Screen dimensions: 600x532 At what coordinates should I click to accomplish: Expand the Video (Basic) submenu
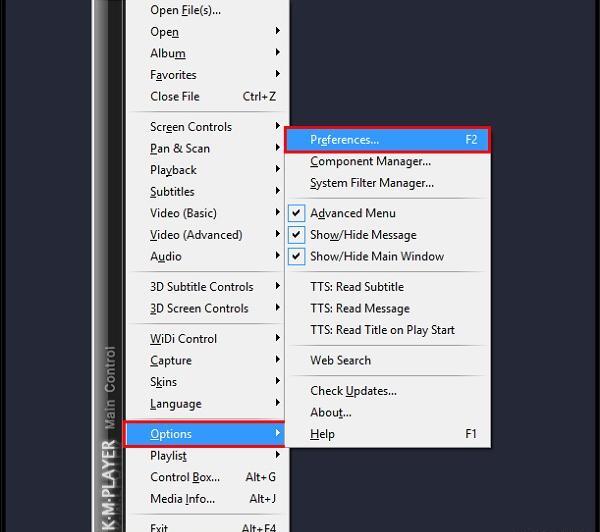(x=207, y=213)
